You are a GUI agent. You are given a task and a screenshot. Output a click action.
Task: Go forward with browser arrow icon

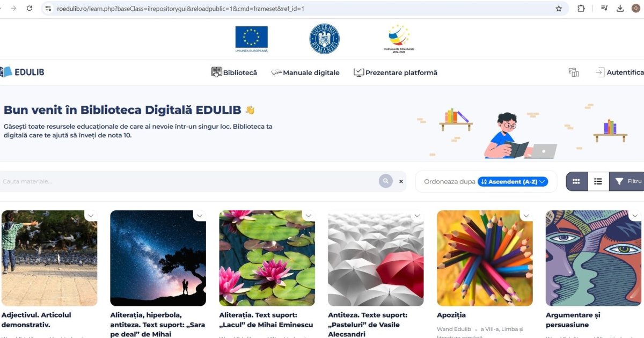pos(13,9)
